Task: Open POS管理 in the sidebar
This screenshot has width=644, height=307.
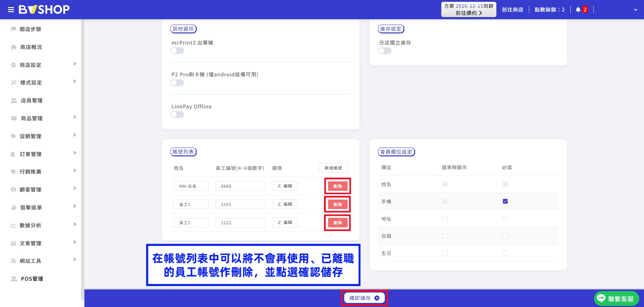Action: click(x=32, y=279)
